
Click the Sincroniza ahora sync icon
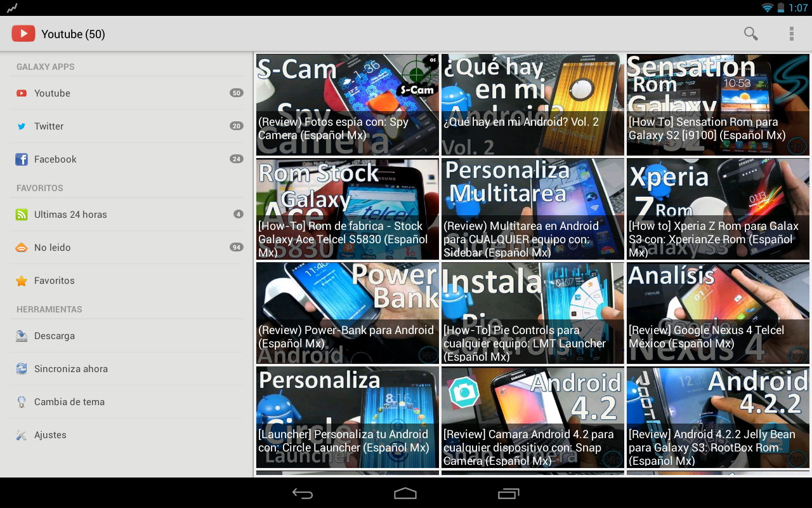22,369
